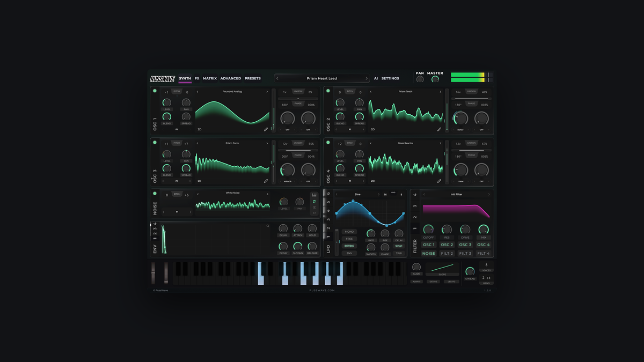Open the Settings page
This screenshot has width=644, height=362.
tap(390, 78)
